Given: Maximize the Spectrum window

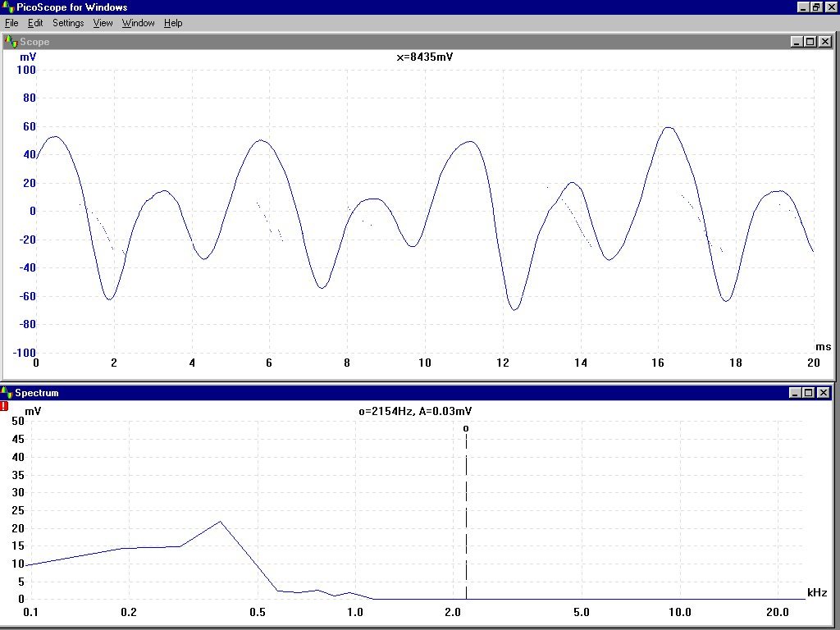Looking at the screenshot, I should [x=810, y=393].
